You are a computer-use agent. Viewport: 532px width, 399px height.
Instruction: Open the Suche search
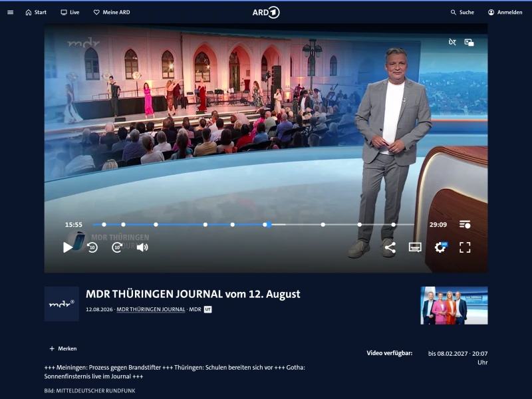pyautogui.click(x=462, y=12)
